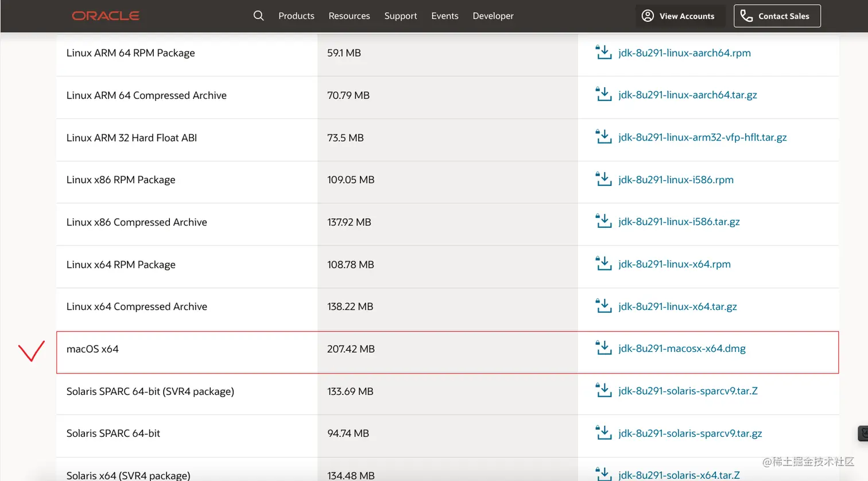Download jdk-8u291-linux-aarch64.rpm link
Viewport: 868px width, 481px height.
point(684,53)
